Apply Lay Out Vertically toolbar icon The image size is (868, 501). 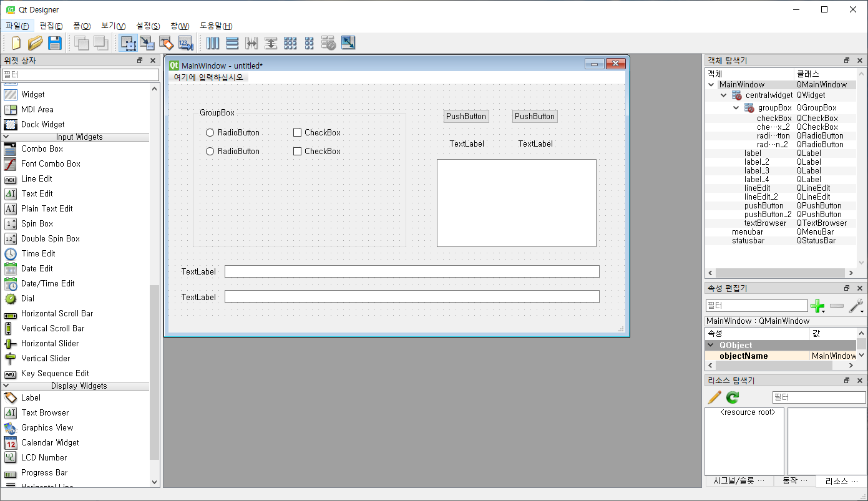click(232, 43)
